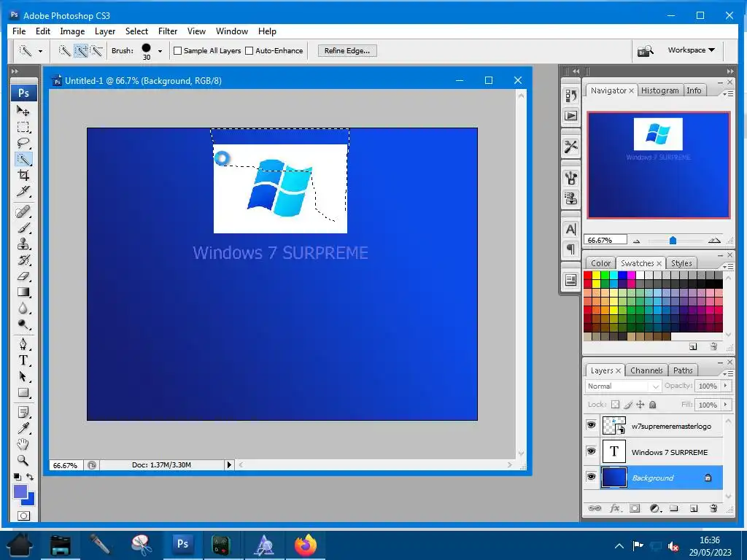The height and width of the screenshot is (560, 747).
Task: Select the Move tool
Action: coord(23,111)
